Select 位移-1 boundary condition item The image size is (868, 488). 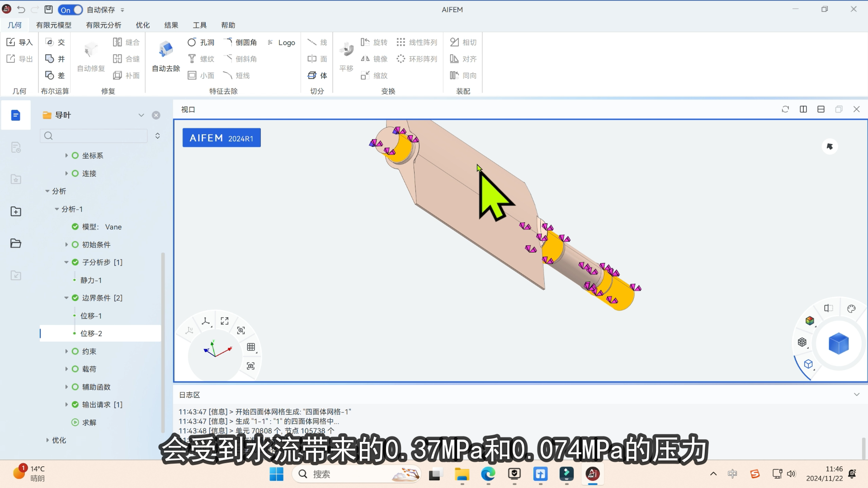(x=91, y=315)
